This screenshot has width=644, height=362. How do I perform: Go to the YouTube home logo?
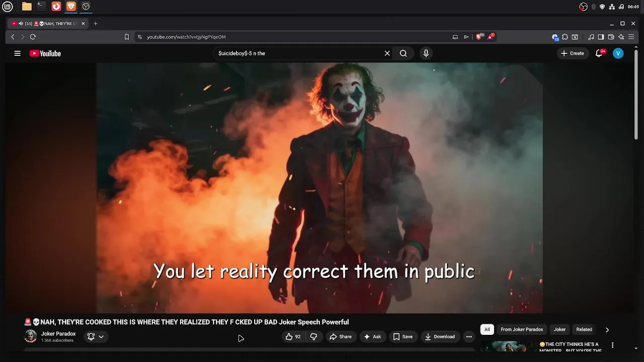(x=45, y=53)
